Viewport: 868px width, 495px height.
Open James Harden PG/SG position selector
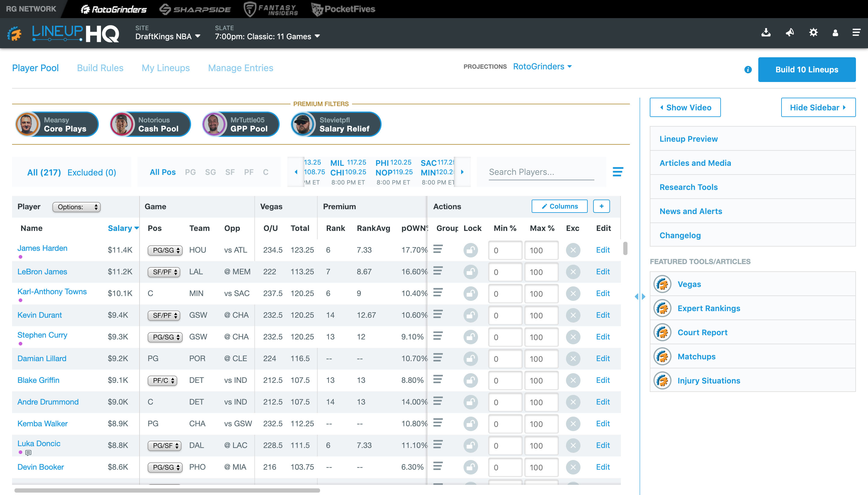pos(165,250)
